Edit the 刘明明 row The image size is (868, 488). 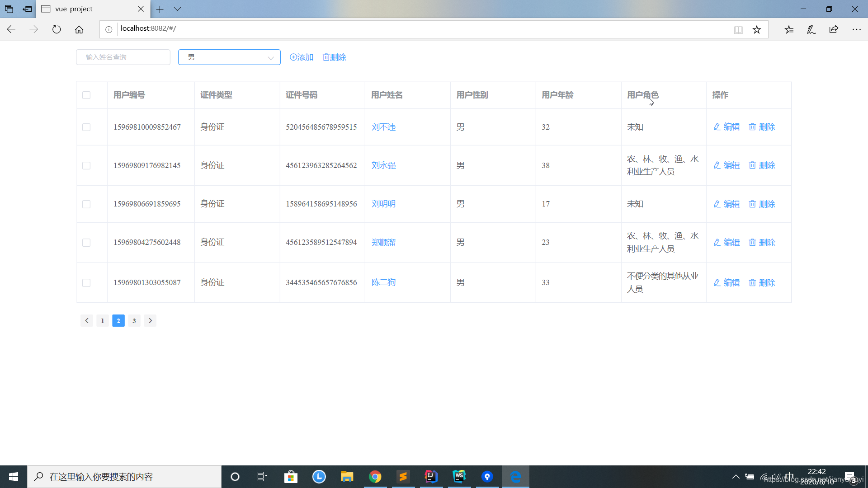coord(726,204)
